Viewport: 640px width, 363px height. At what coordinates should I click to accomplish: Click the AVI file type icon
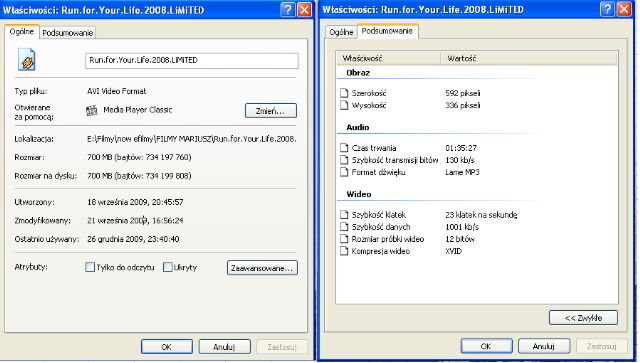coord(27,60)
